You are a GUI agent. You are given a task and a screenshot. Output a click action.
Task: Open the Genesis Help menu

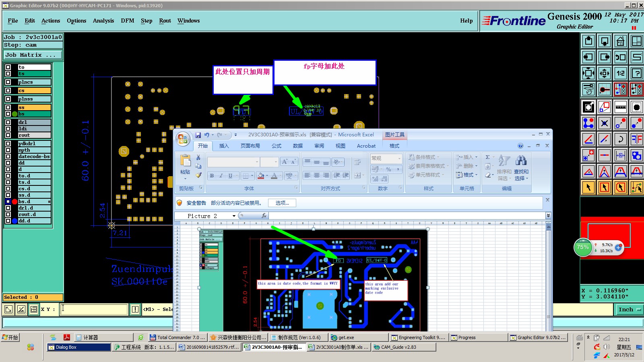point(466,21)
